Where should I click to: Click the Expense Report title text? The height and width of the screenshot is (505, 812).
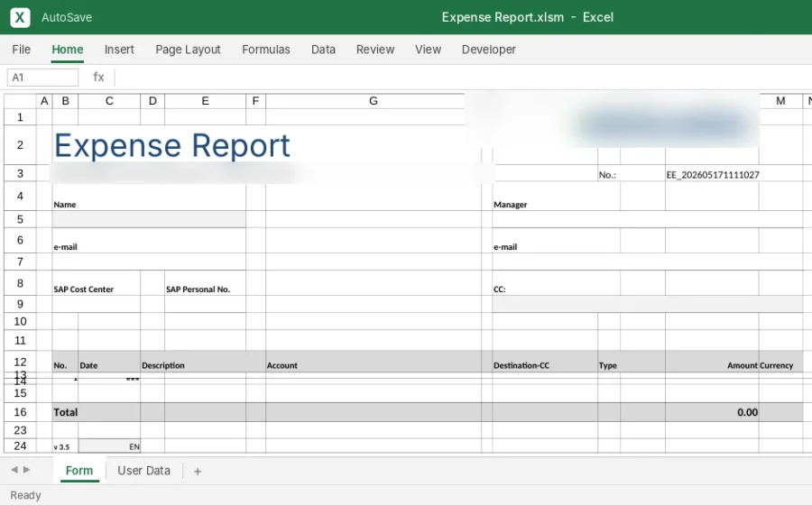point(172,145)
